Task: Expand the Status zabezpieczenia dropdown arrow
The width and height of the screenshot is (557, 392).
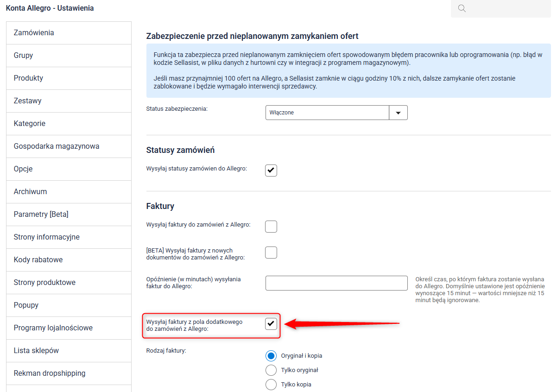Action: [x=398, y=113]
